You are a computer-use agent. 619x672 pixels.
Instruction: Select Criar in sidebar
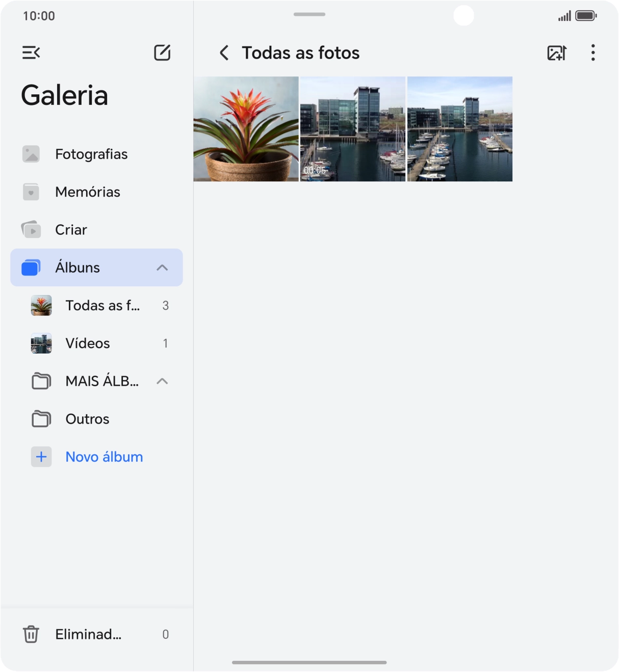click(71, 230)
